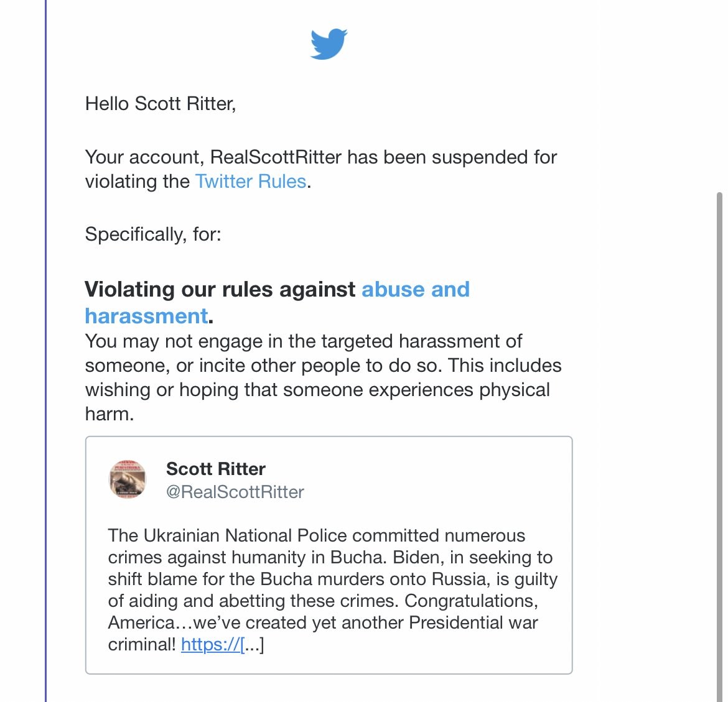
Task: Click the blue word 'harassment' in the heading
Action: (x=146, y=316)
